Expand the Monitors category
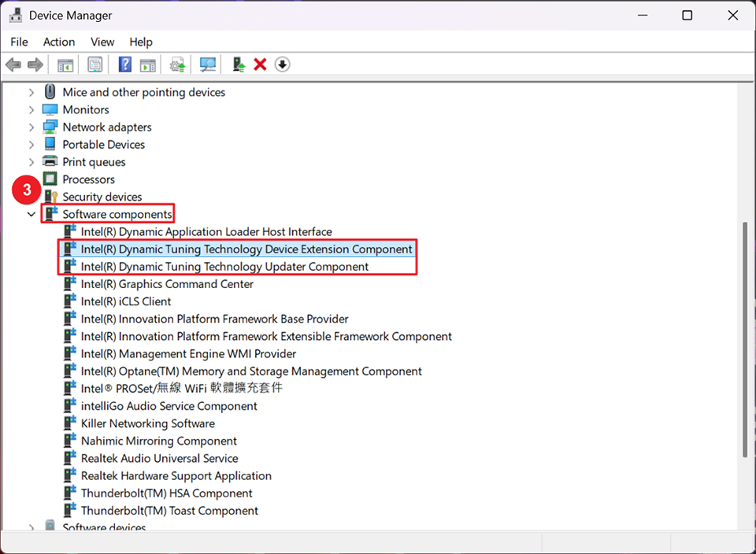The height and width of the screenshot is (554, 756). click(x=31, y=110)
